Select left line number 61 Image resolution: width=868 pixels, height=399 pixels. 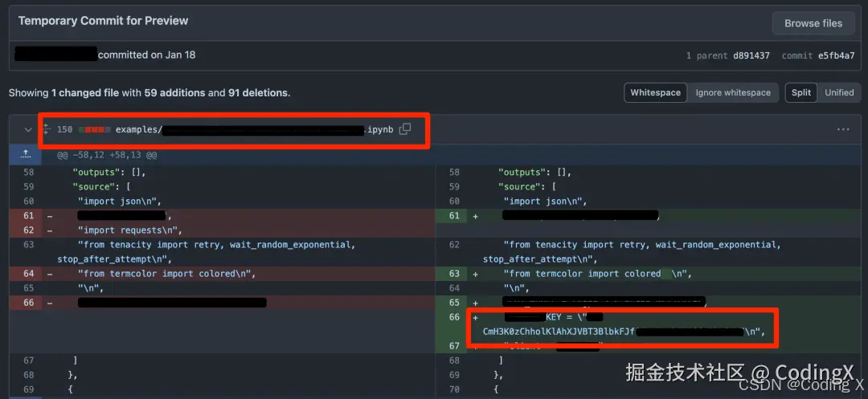click(x=29, y=215)
